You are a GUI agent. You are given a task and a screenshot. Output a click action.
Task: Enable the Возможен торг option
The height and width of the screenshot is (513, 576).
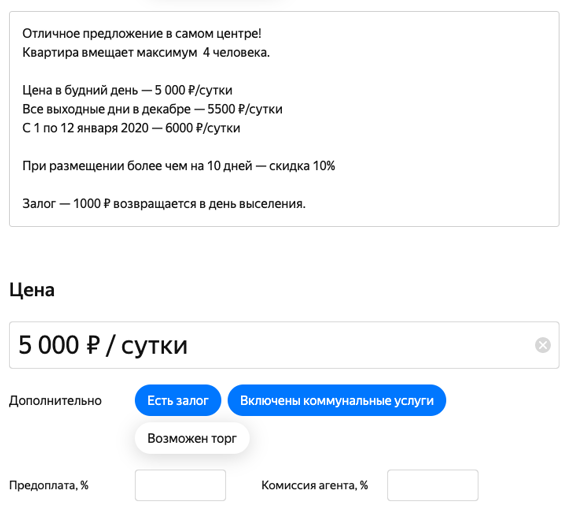click(192, 438)
